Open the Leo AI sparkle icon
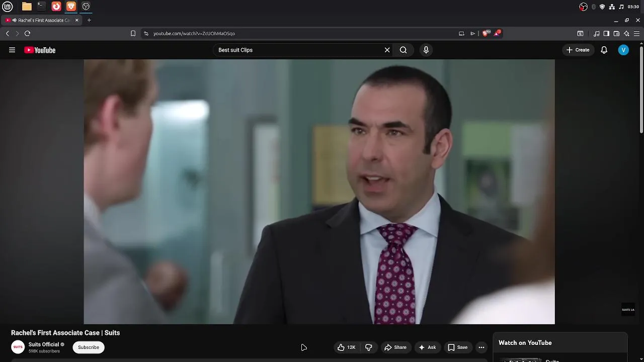The image size is (644, 362). (x=626, y=34)
